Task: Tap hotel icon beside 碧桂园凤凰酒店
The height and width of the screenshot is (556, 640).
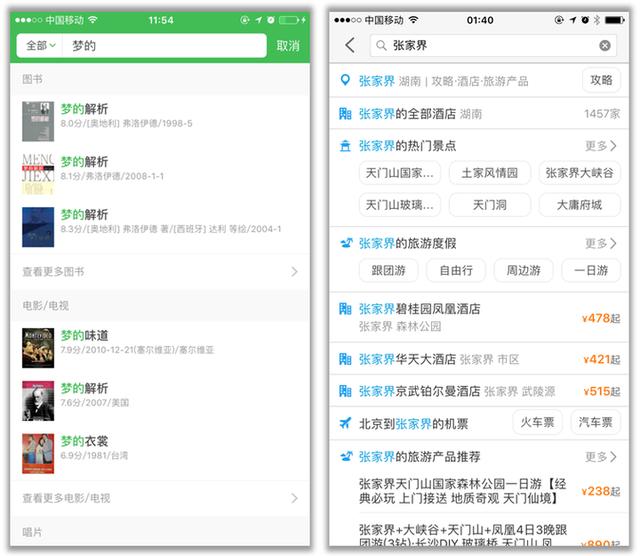Action: pos(345,309)
